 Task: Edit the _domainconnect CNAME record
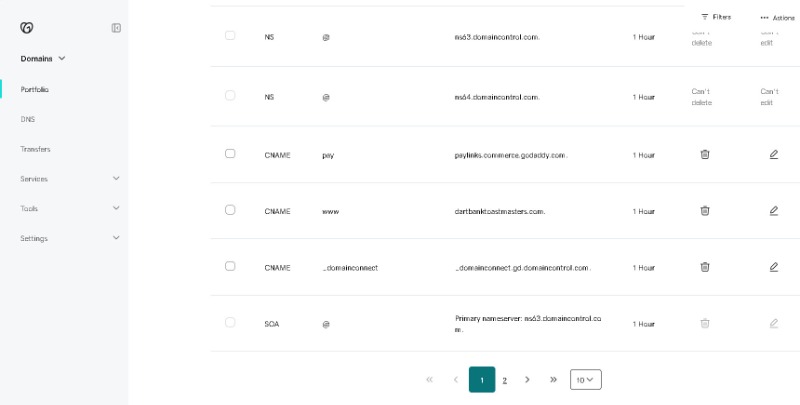tap(773, 266)
